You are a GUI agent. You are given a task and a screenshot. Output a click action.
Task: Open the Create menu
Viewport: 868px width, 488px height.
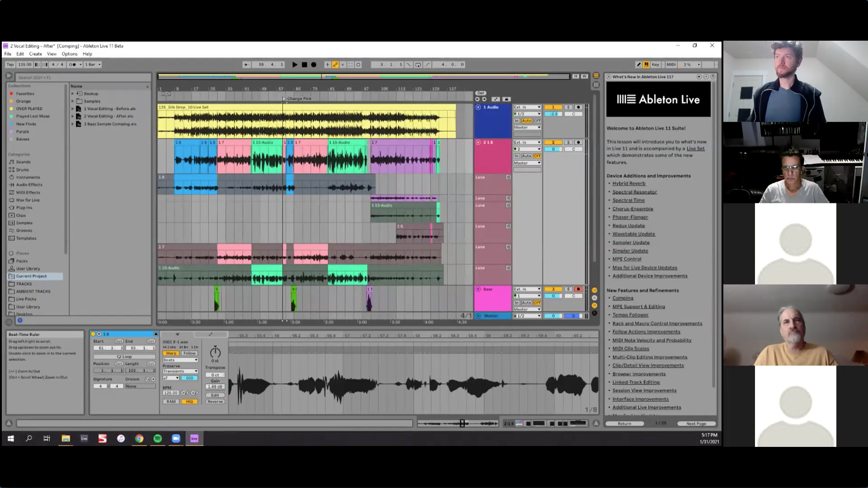pos(35,54)
